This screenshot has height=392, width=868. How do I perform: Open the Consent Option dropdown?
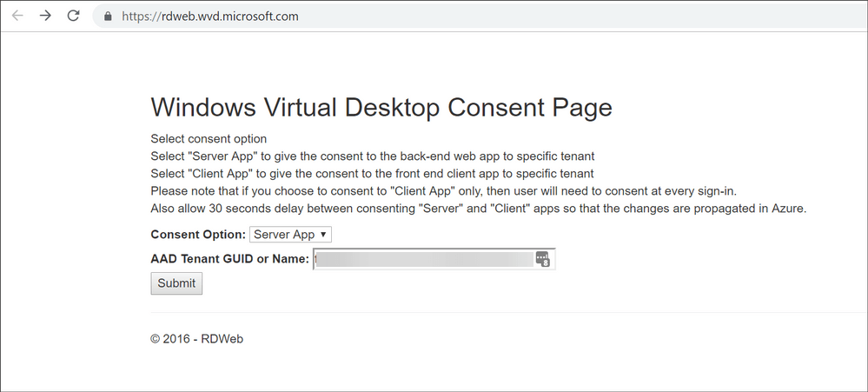[x=290, y=235]
